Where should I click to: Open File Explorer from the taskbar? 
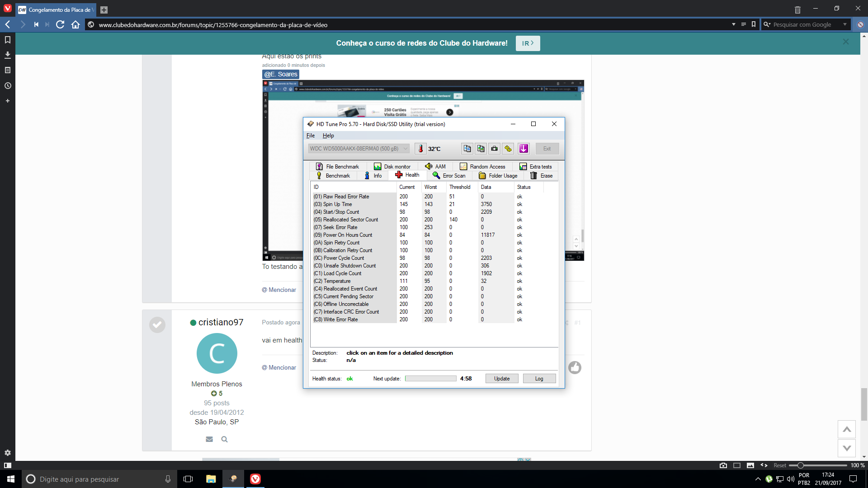point(211,479)
